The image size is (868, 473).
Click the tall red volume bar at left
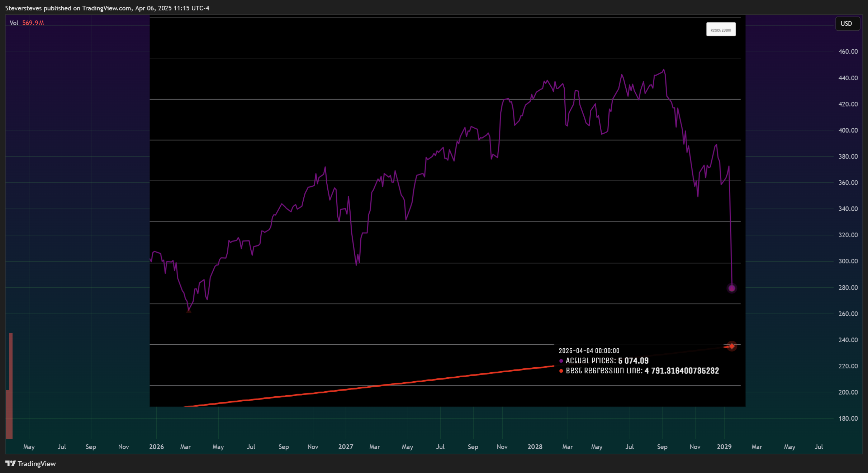point(11,386)
